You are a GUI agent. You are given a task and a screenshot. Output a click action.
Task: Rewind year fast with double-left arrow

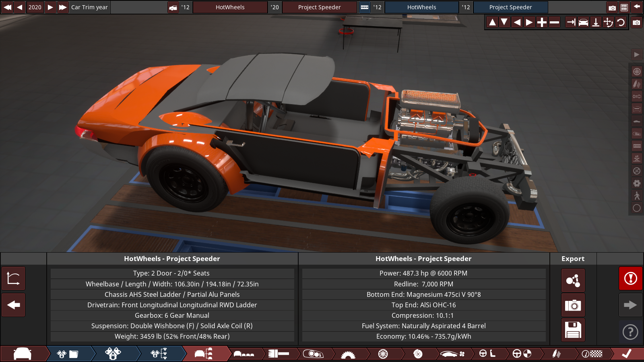point(7,7)
